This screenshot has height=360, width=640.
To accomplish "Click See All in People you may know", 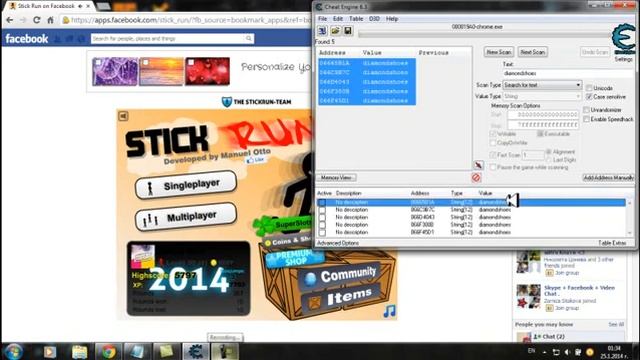I will click(616, 324).
